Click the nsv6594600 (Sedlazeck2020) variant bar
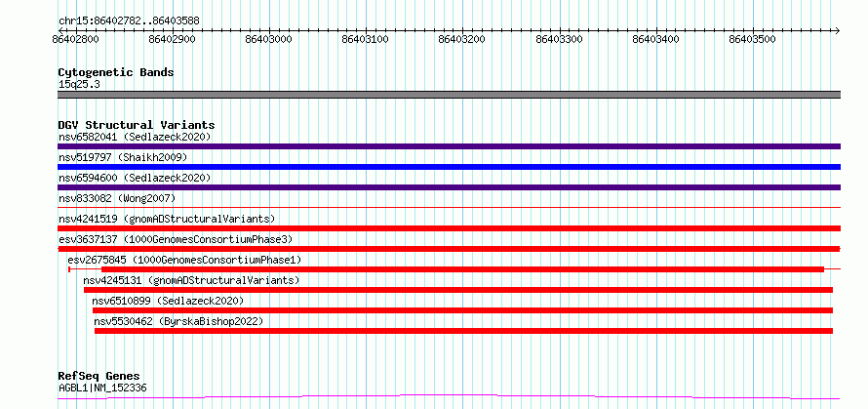Screen dimensions: 868x409 449,187
